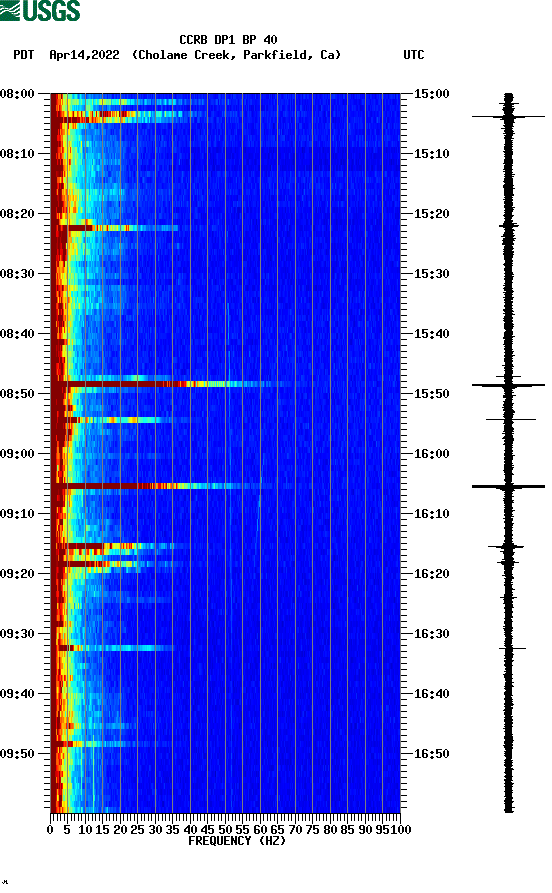The width and height of the screenshot is (552, 893).
Task: Click the strong event band near 08:49
Action: point(171,384)
